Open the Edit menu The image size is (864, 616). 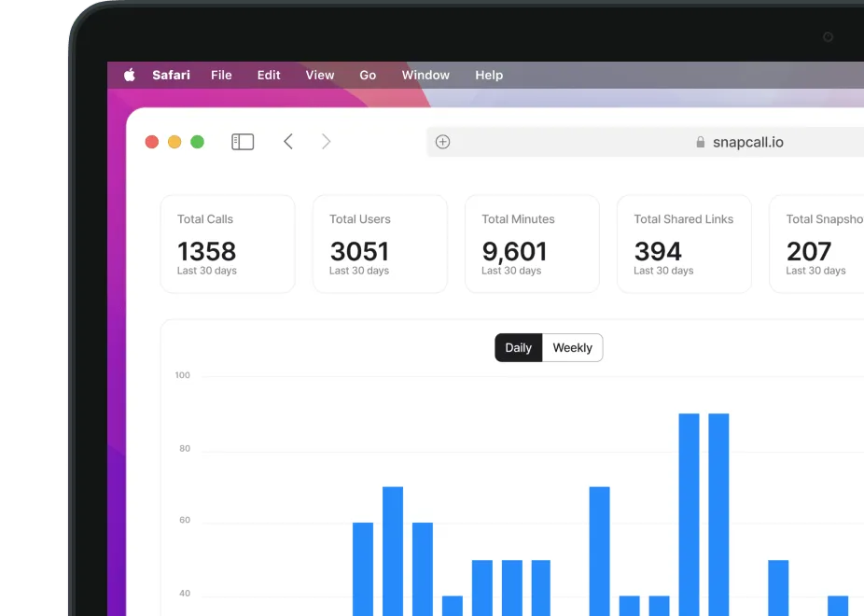tap(269, 75)
